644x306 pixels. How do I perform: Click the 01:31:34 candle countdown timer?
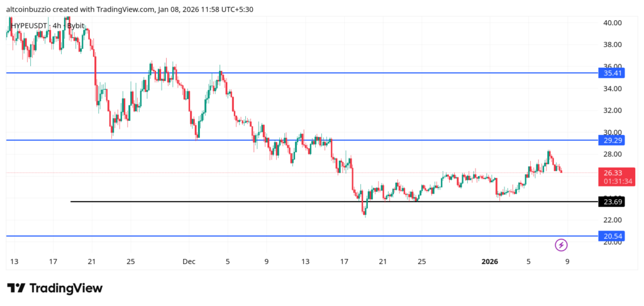(613, 182)
